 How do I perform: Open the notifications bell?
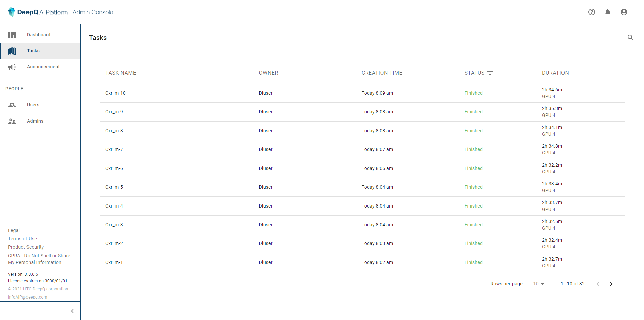608,12
